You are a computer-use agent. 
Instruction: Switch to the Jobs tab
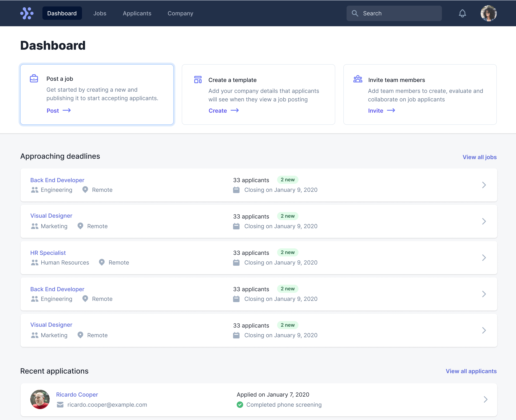100,13
